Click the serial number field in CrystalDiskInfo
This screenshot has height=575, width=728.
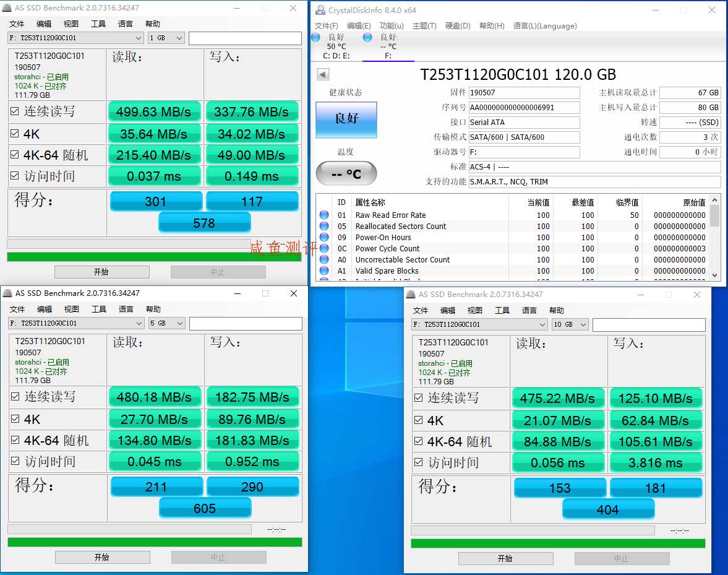(524, 108)
